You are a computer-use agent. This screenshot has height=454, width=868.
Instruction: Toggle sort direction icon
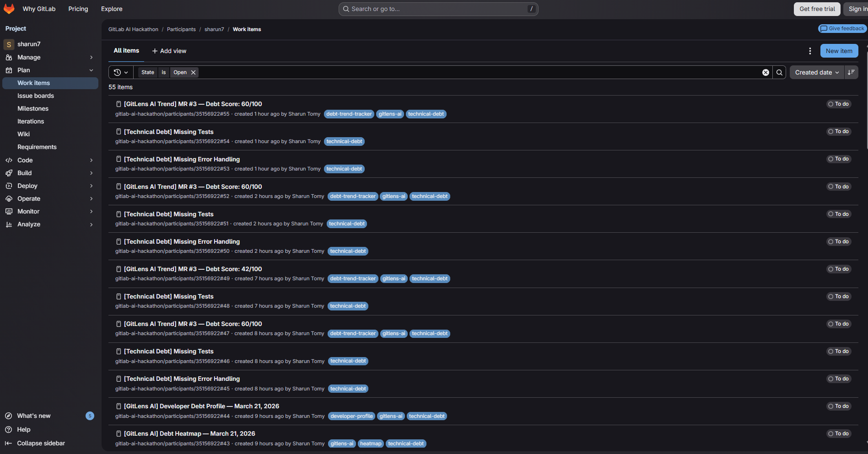pos(851,72)
